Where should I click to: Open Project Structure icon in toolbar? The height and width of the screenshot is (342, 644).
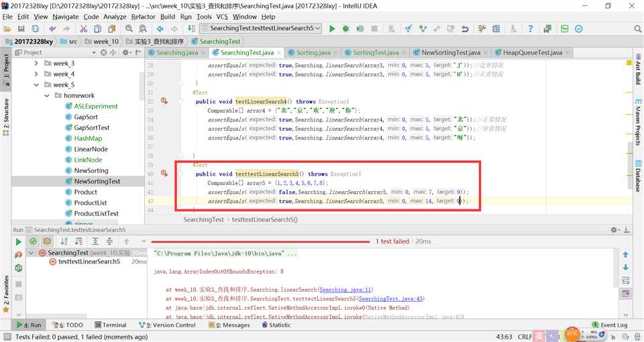click(496, 29)
